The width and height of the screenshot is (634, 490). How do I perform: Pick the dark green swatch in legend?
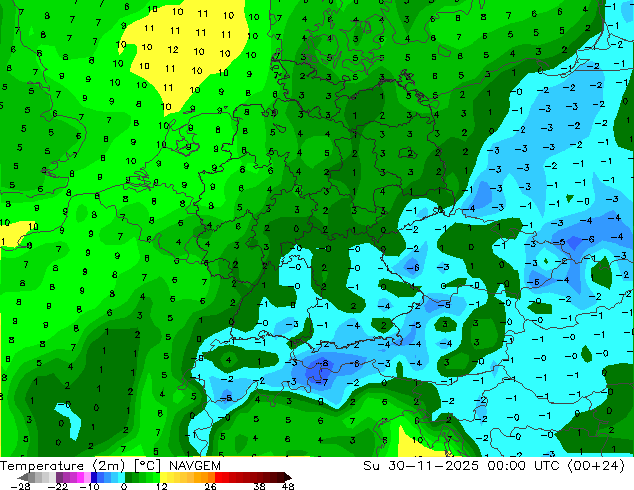[x=129, y=477]
